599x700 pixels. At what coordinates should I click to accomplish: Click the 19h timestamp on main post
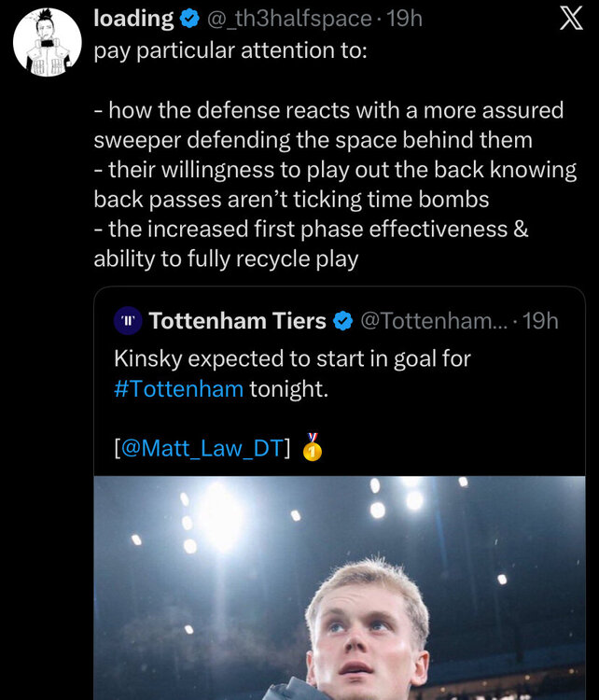404,19
